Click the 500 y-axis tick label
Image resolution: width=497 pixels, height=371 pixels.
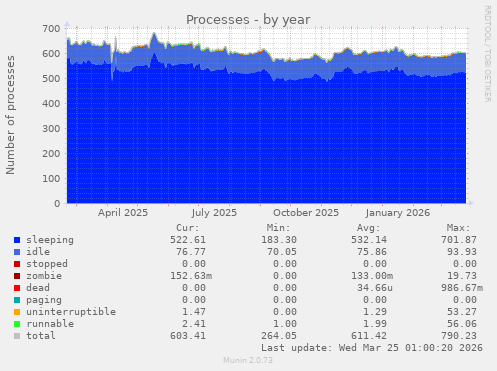pos(51,79)
